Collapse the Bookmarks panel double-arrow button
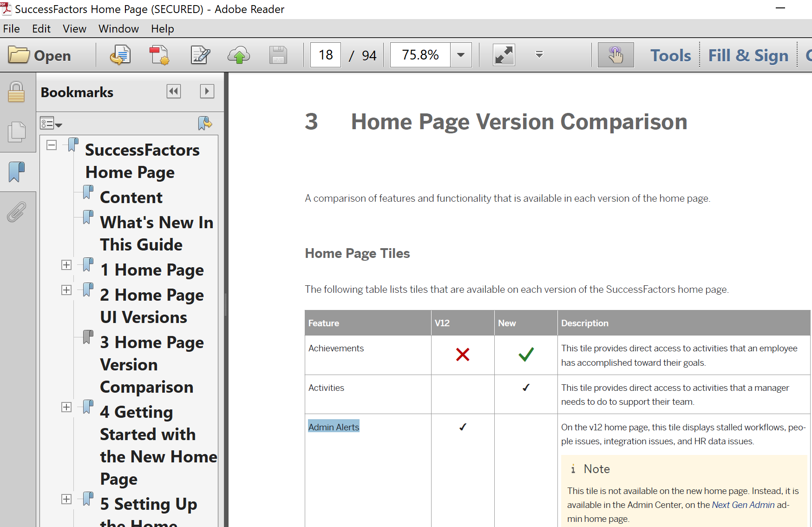 pyautogui.click(x=174, y=92)
